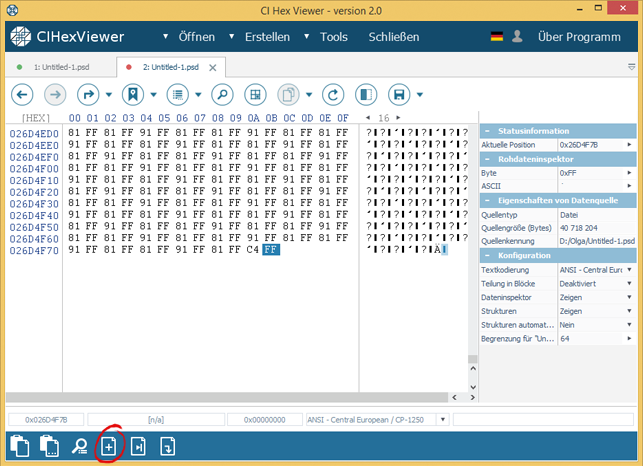This screenshot has width=643, height=466.
Task: Click arrow beside Begrenzung value 64
Action: 629,338
